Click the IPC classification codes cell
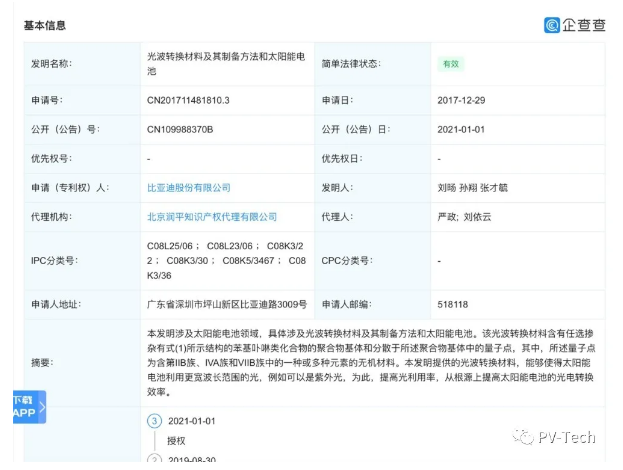The width and height of the screenshot is (623, 470). 226,260
